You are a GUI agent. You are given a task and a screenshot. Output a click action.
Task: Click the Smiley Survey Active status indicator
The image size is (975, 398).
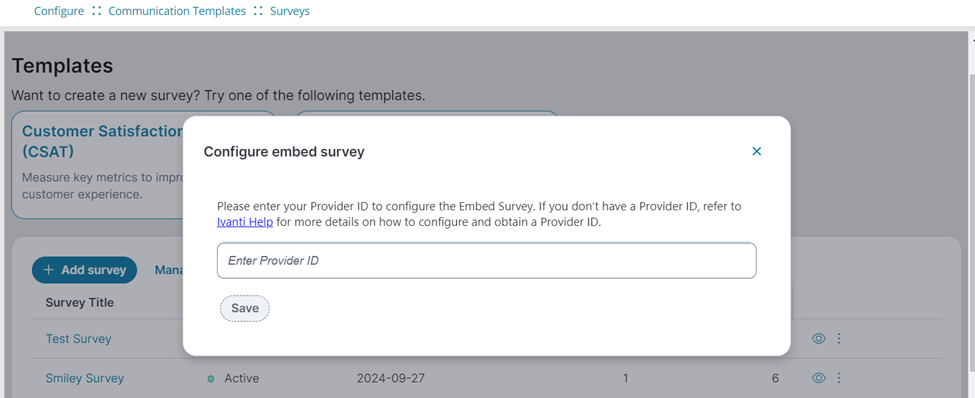(234, 378)
